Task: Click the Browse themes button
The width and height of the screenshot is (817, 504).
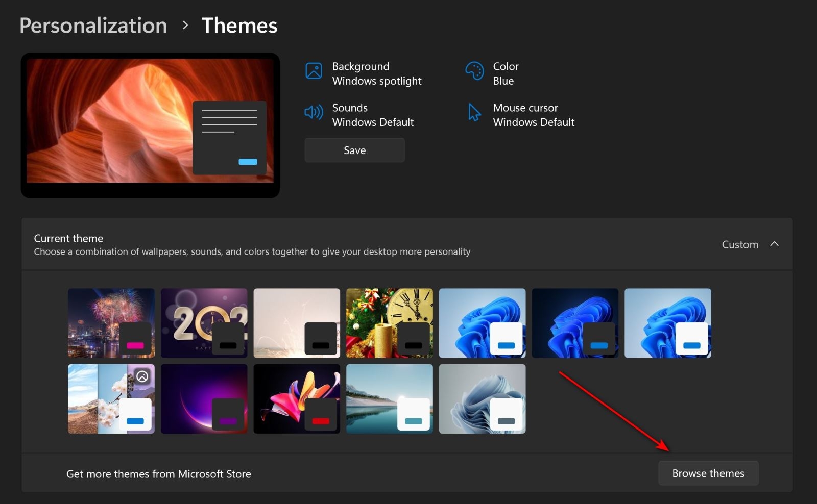Action: 708,473
